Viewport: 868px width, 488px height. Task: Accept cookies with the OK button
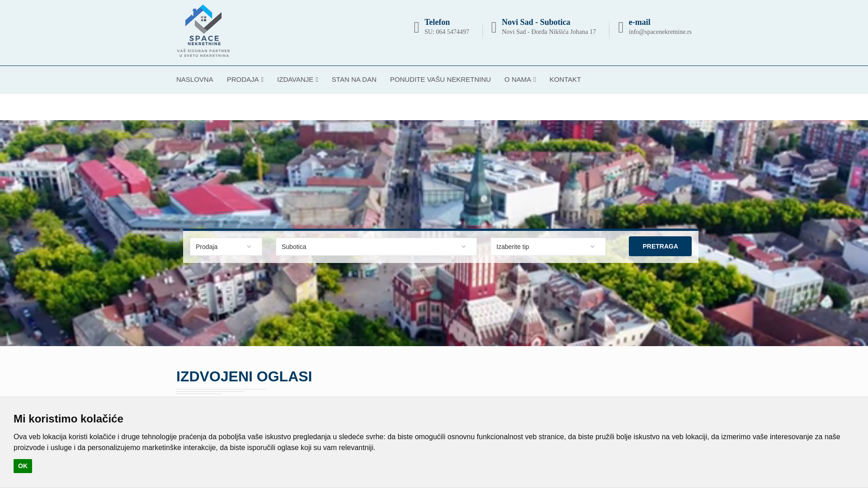click(23, 466)
